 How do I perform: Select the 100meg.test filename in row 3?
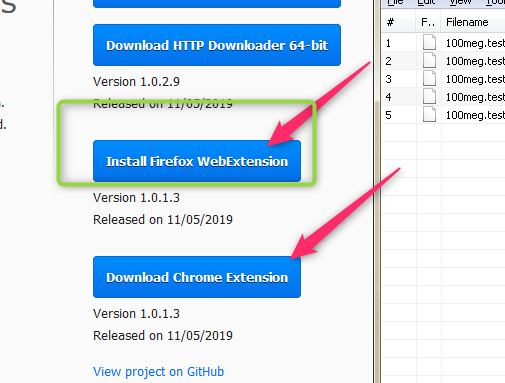475,79
